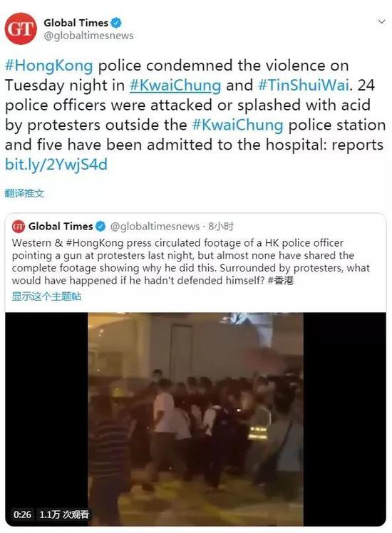Viewport: 392px width, 533px height.
Task: Open @globaltimesnews handle under main name
Action: [x=89, y=36]
